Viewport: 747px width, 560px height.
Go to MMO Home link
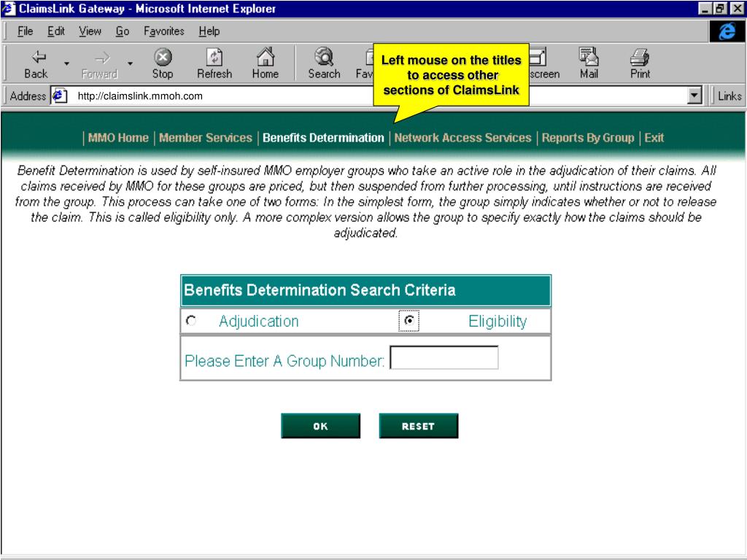click(x=118, y=138)
